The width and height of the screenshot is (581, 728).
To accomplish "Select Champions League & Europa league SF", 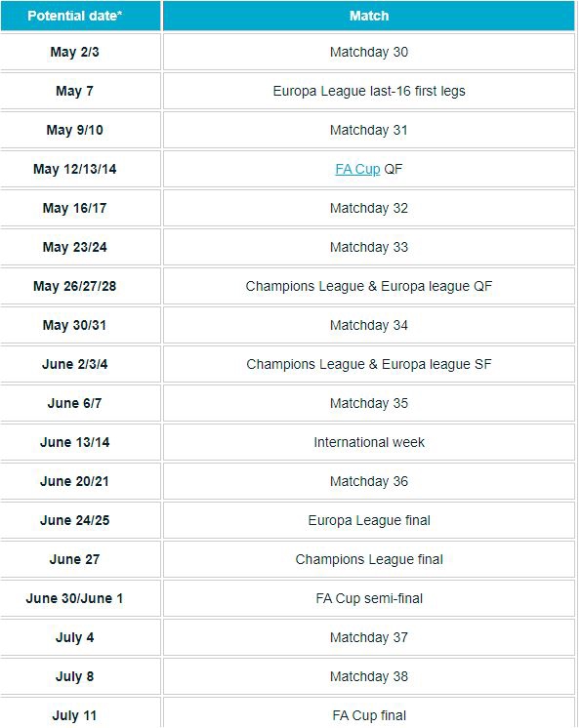I will coord(369,364).
